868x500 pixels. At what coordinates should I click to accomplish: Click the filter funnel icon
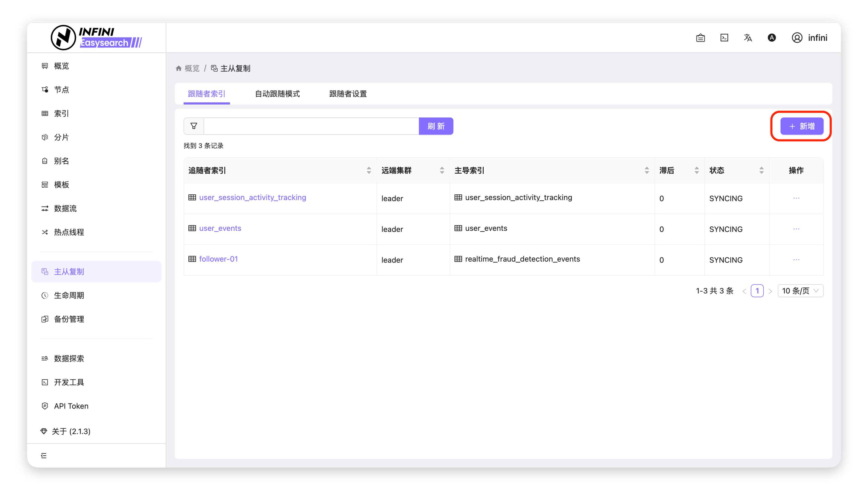194,126
